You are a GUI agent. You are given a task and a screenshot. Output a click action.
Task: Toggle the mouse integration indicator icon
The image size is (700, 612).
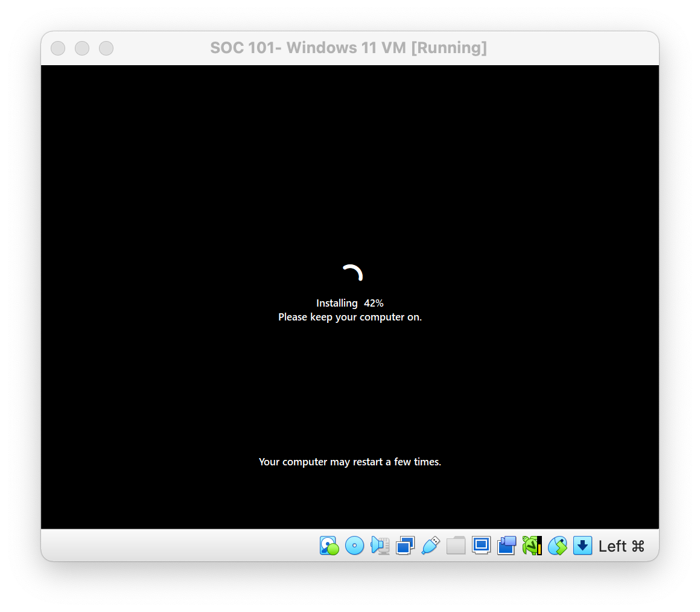point(558,546)
